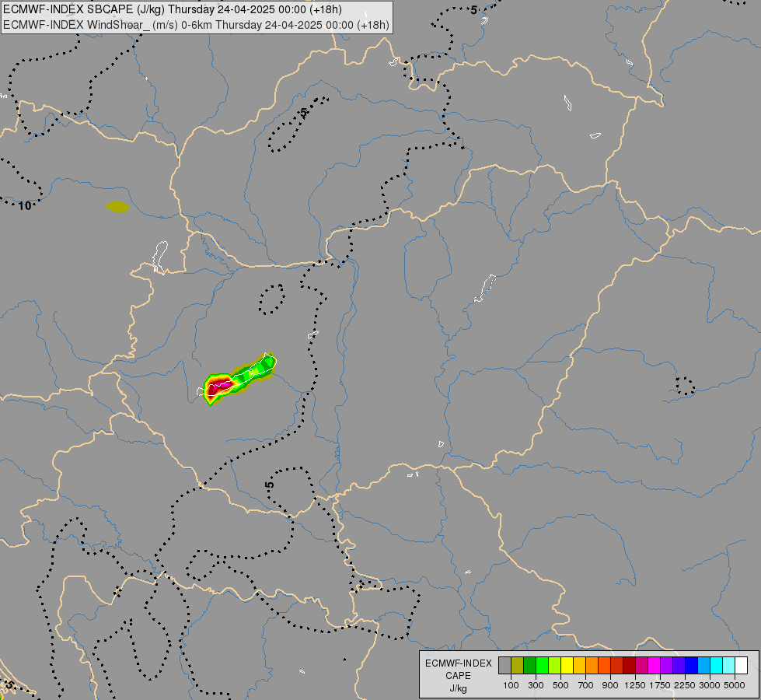Select the white legend swatch above 5000
This screenshot has width=761, height=700.
coord(741,665)
